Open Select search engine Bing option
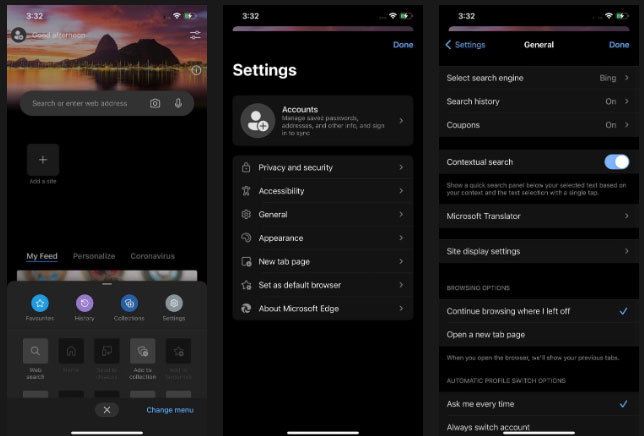Image resolution: width=644 pixels, height=436 pixels. coord(538,78)
